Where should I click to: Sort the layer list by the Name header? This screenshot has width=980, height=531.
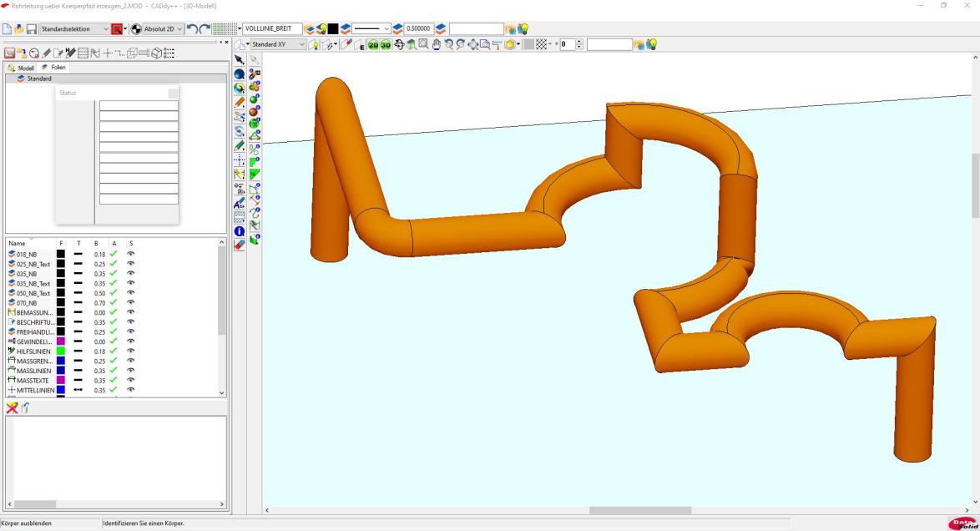(18, 243)
